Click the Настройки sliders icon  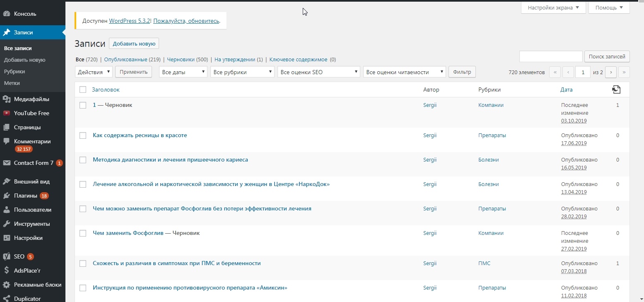7,238
